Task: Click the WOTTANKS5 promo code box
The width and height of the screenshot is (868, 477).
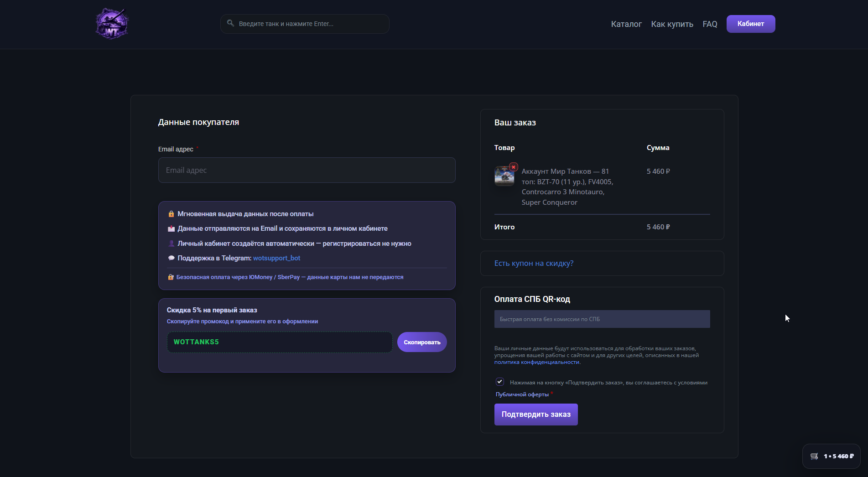Action: tap(280, 342)
